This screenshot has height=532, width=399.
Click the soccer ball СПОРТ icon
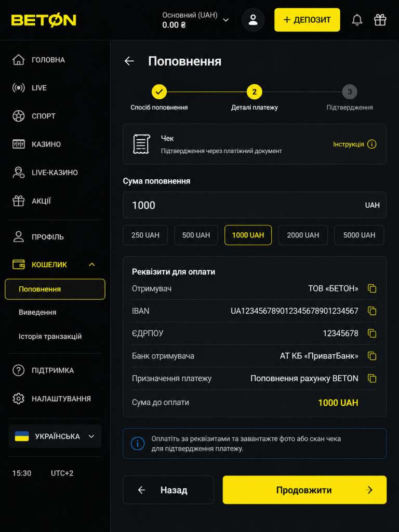click(18, 116)
